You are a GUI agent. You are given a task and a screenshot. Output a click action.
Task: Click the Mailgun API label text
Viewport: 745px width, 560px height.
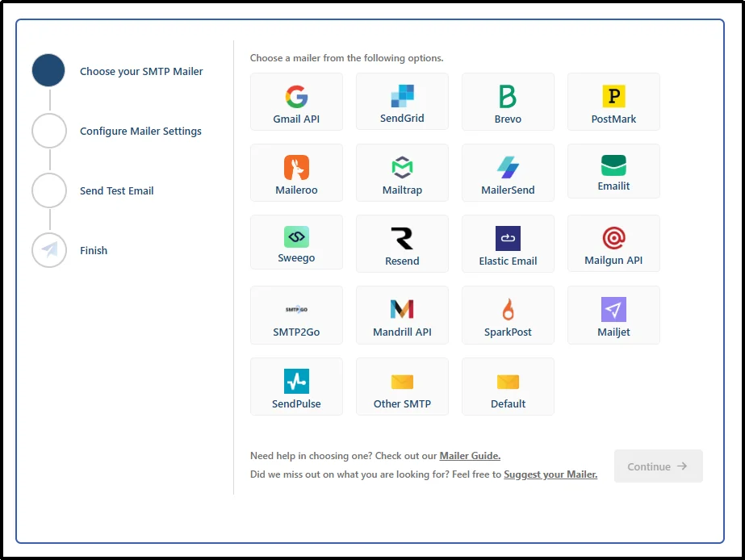613,261
